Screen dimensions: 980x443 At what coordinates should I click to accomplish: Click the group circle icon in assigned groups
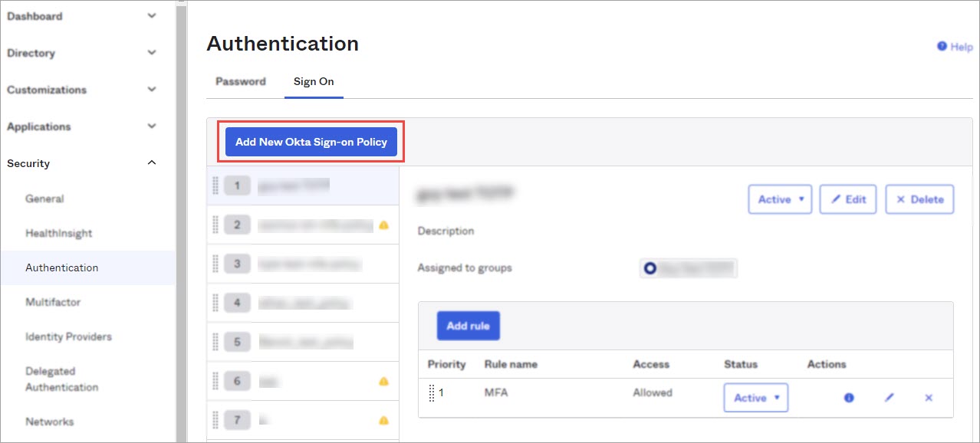651,268
